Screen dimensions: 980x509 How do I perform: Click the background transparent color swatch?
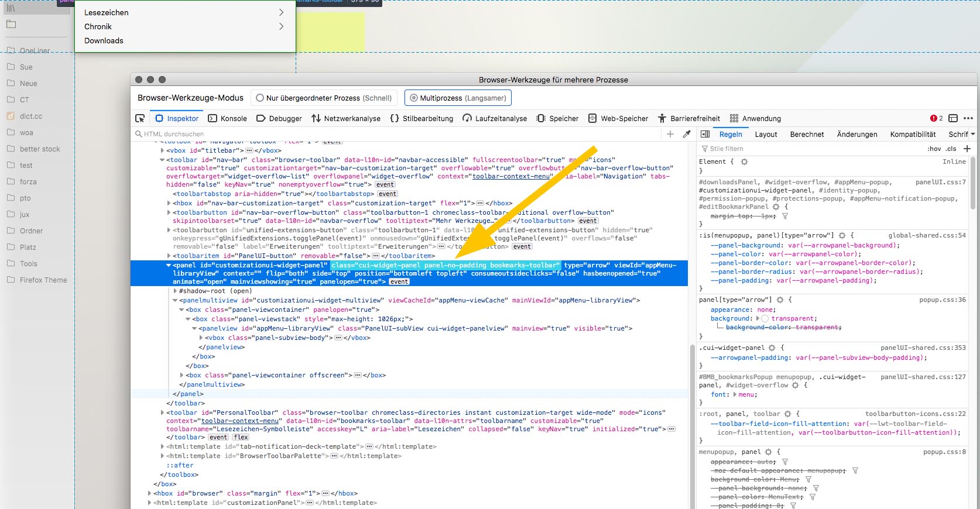coord(765,318)
